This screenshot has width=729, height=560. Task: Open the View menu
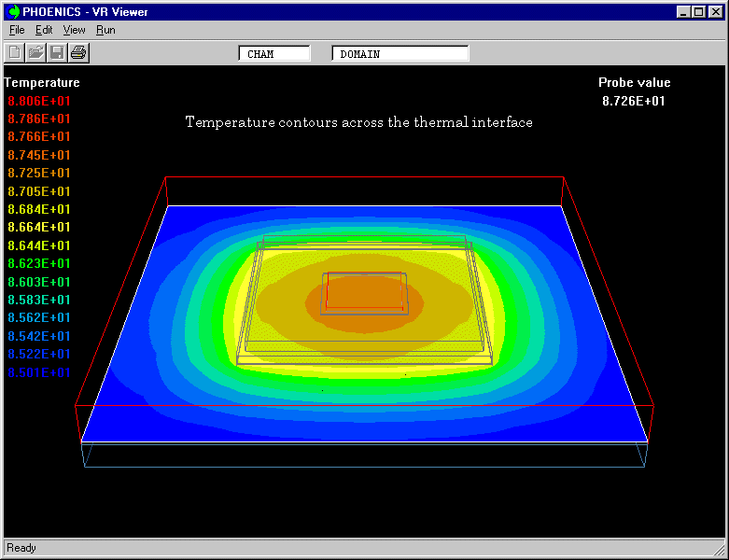[75, 30]
